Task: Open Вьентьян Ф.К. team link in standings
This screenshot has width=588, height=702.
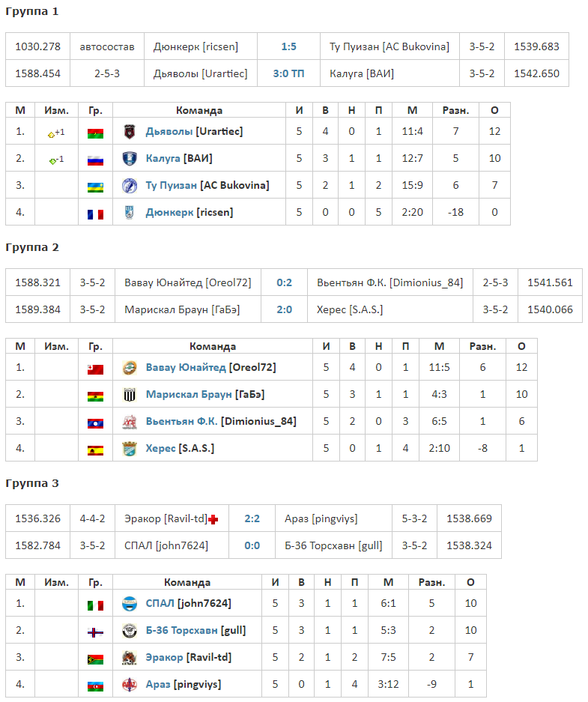Action: (182, 421)
